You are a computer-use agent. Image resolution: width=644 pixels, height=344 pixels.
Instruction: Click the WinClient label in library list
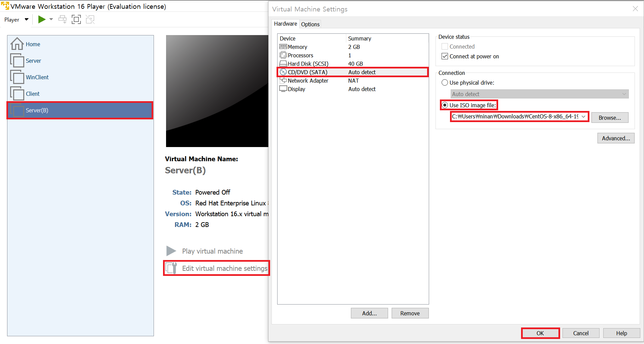click(x=37, y=77)
